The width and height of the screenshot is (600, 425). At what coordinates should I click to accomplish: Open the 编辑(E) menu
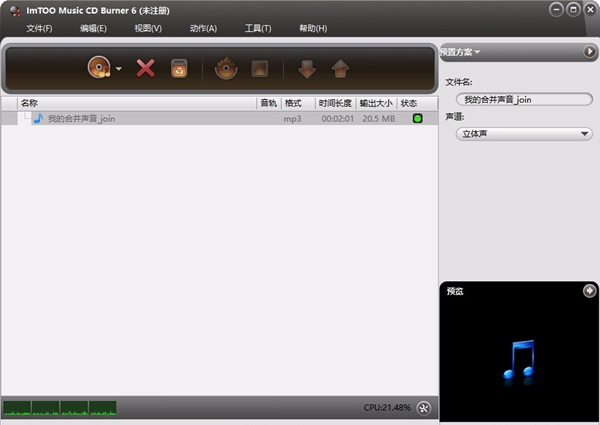pyautogui.click(x=93, y=28)
